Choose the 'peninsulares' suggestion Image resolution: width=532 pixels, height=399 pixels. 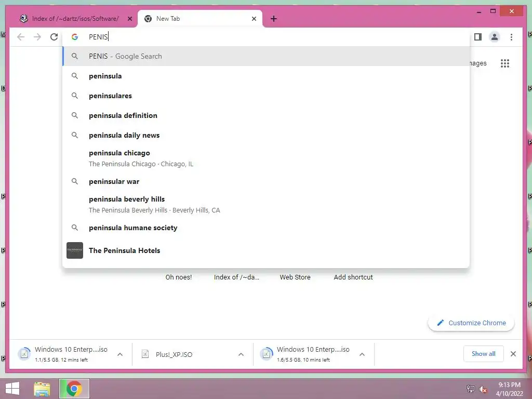[266, 96]
